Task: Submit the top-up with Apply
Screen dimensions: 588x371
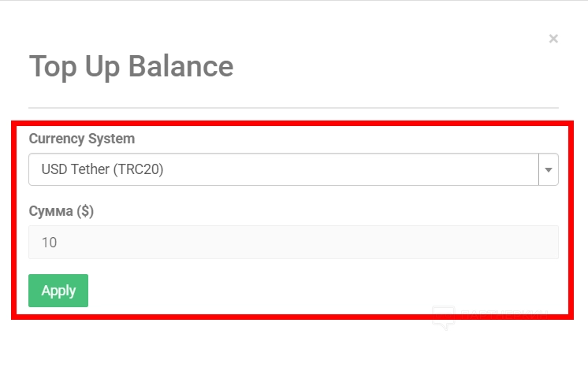Action: pos(58,291)
